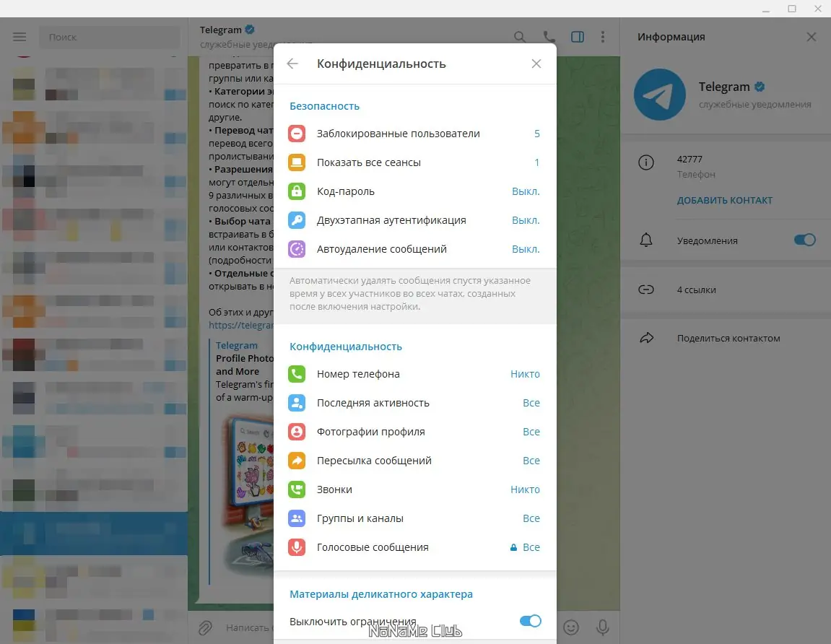831x644 pixels.
Task: Open the emoji picker smiley icon
Action: [x=571, y=627]
